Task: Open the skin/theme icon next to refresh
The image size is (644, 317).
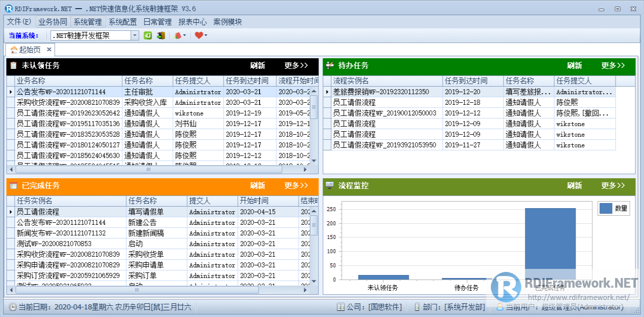Action: click(176, 35)
